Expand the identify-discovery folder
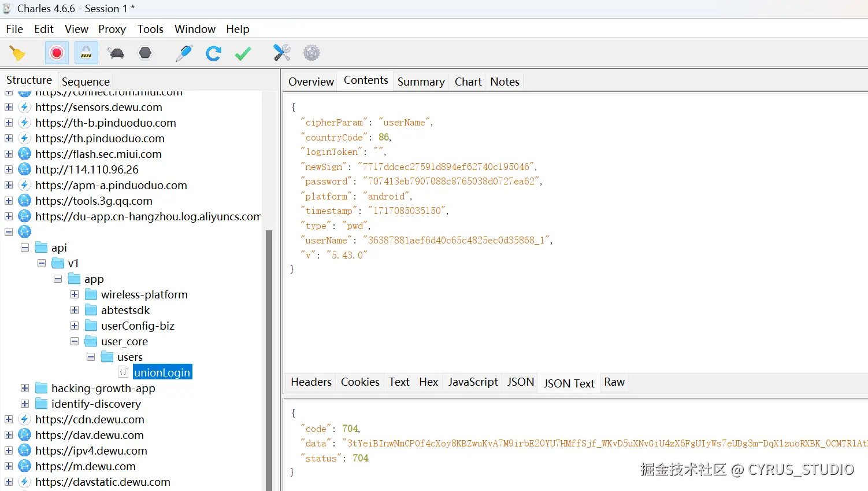 click(25, 404)
